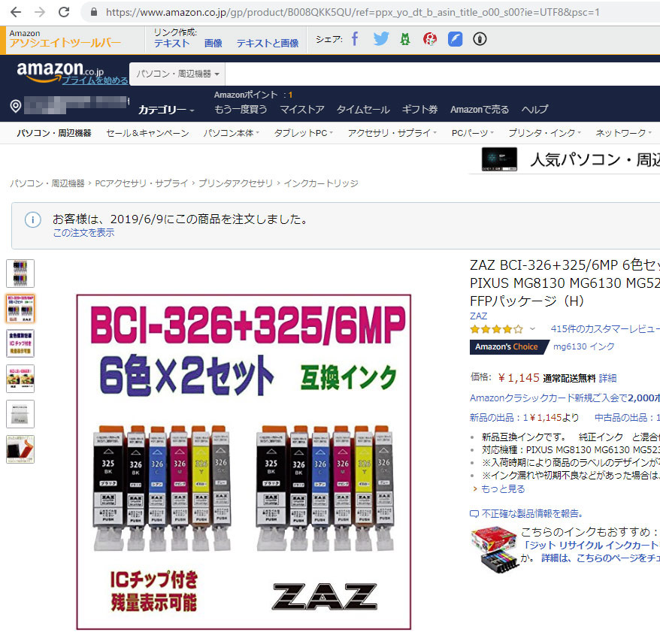Click the プライムを始める link
The height and width of the screenshot is (644, 660).
click(95, 80)
